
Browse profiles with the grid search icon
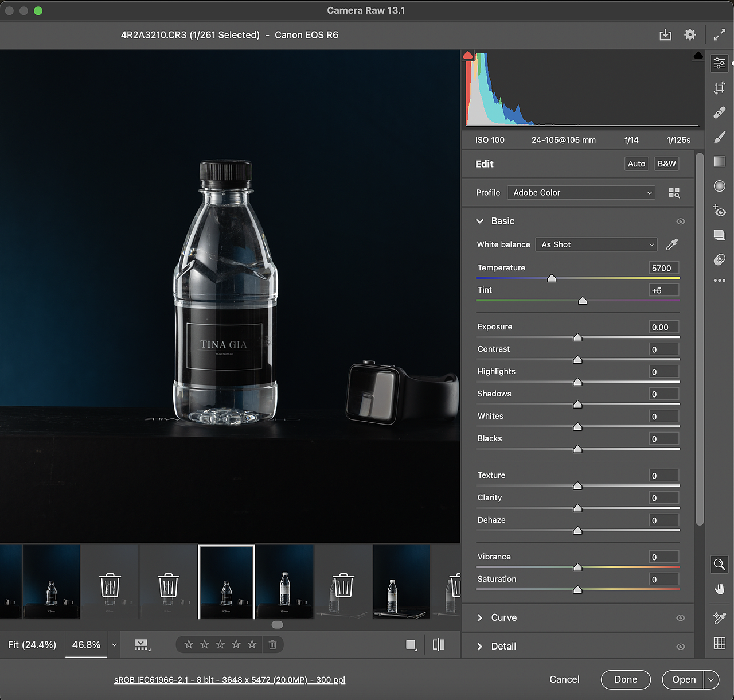674,193
